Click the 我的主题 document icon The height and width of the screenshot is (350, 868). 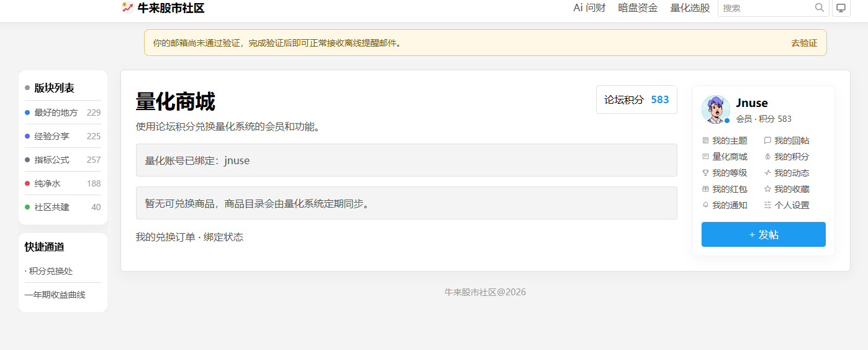pyautogui.click(x=705, y=140)
